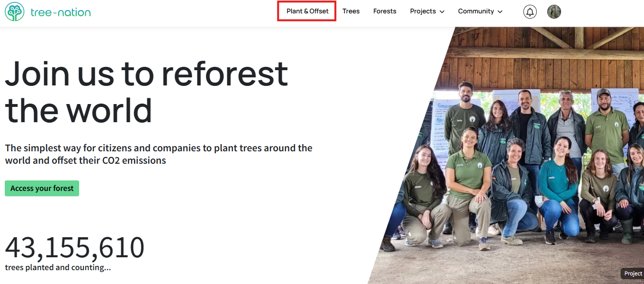Image resolution: width=644 pixels, height=284 pixels.
Task: Click the tree-nation logo icon
Action: pos(14,11)
